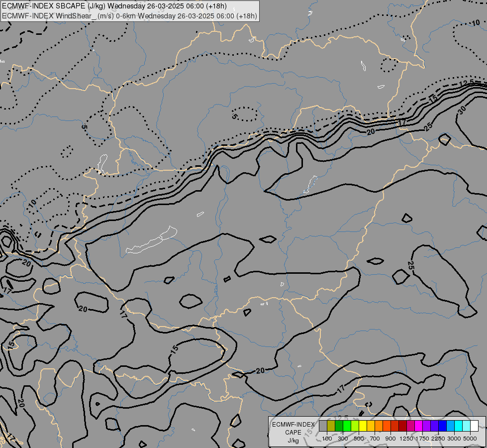487x448 pixels.
Task: Click the 100 legend value label
Action: 327,439
